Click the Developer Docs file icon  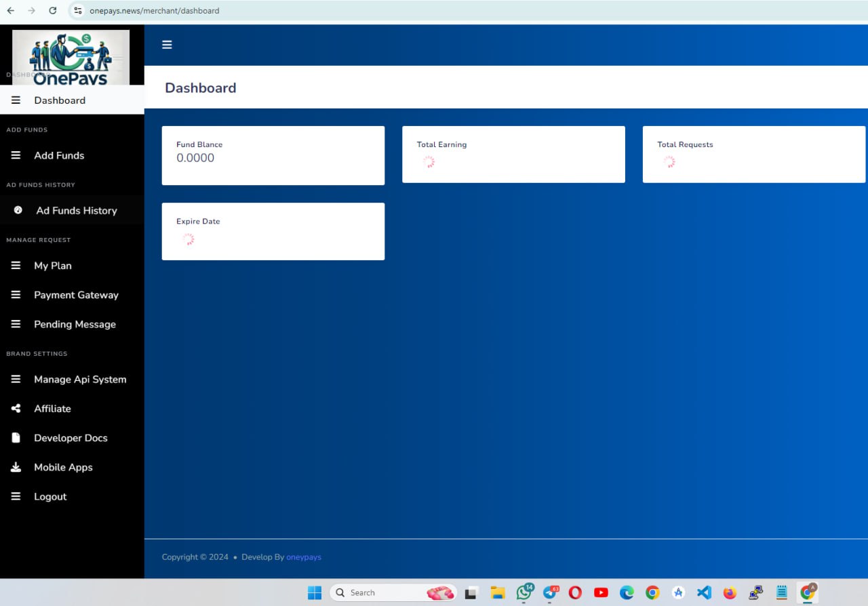16,438
